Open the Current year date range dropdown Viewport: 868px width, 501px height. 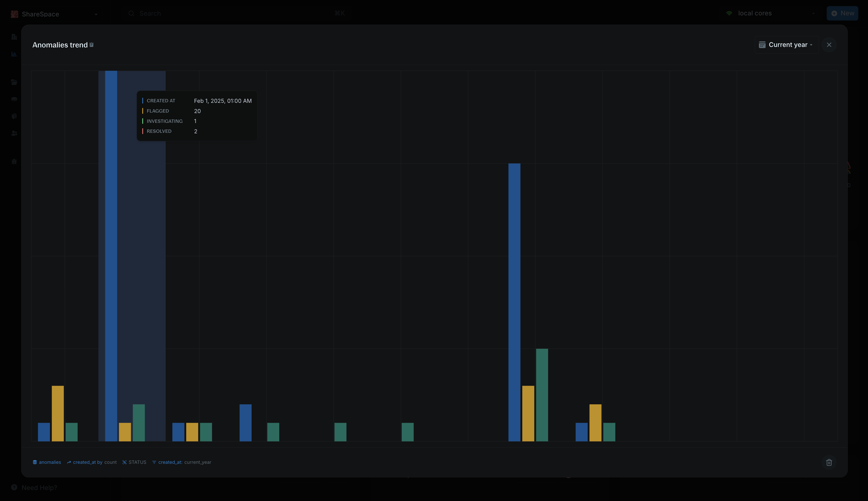[786, 44]
